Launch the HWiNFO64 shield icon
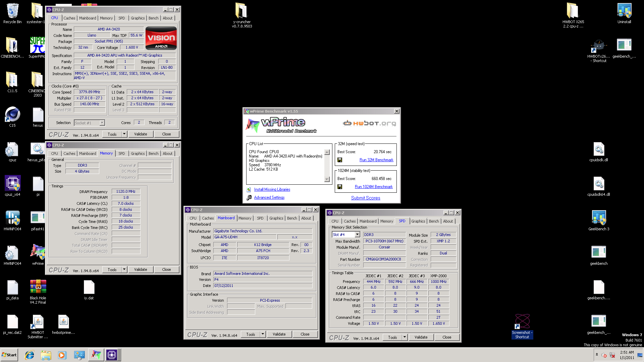 (x=12, y=221)
